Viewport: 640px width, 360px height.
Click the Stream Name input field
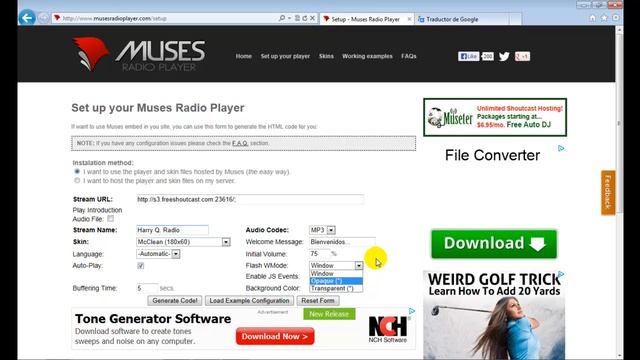click(x=172, y=230)
